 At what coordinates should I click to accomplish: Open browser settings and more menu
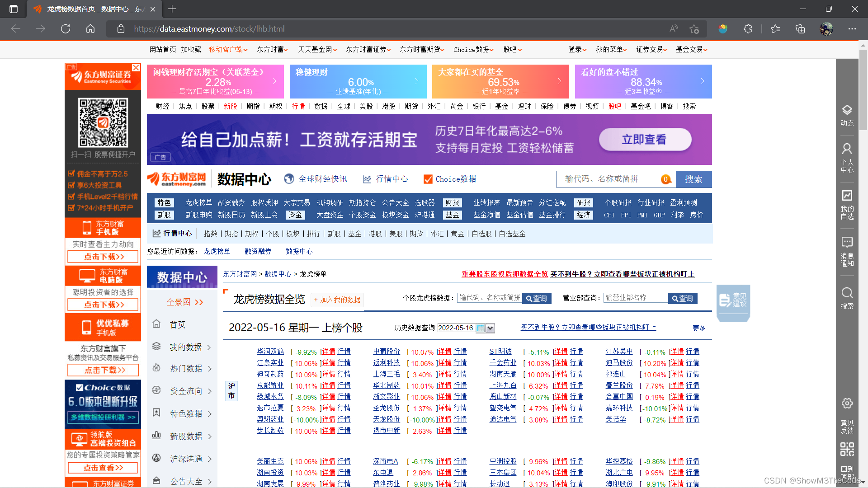coord(852,29)
